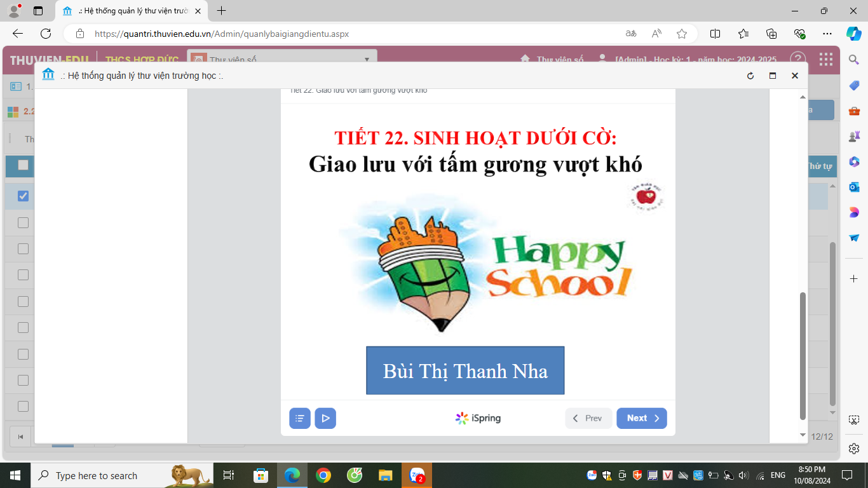Open the Thư viện số home link
The height and width of the screenshot is (488, 868).
552,60
